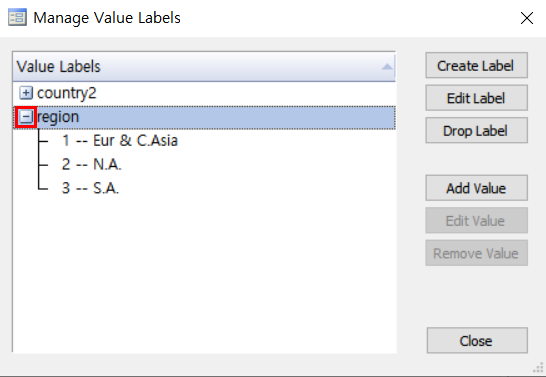The height and width of the screenshot is (377, 546).
Task: Open Edit Label for the selected label
Action: click(x=476, y=98)
